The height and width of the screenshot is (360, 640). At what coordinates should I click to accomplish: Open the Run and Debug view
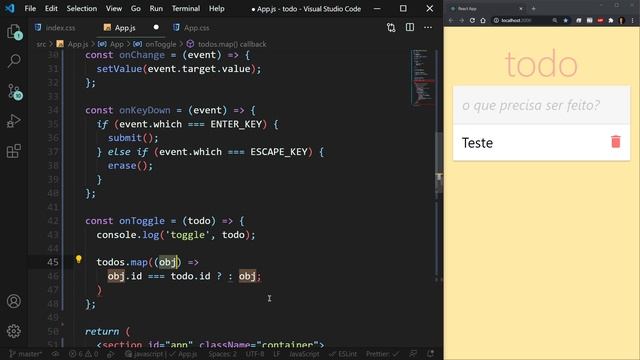click(14, 121)
